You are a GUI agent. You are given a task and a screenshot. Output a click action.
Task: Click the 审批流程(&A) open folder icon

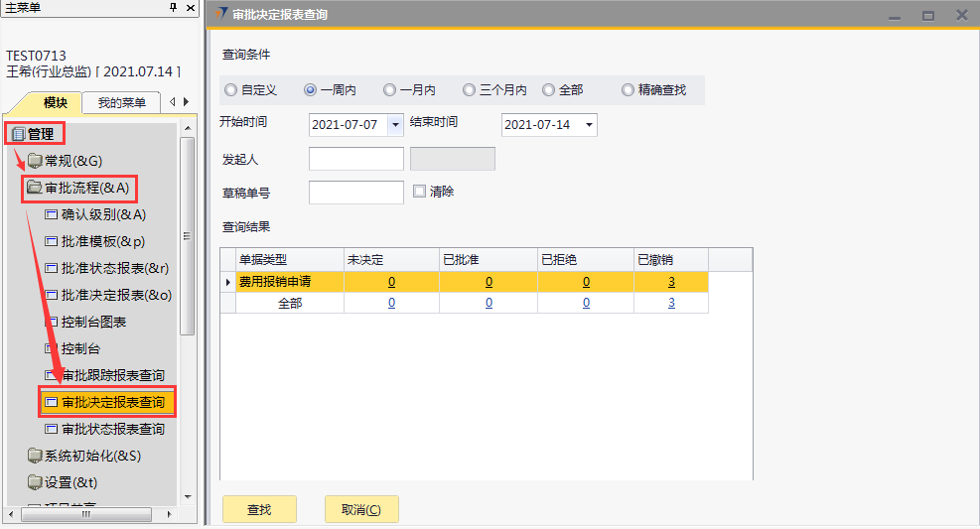tap(35, 188)
